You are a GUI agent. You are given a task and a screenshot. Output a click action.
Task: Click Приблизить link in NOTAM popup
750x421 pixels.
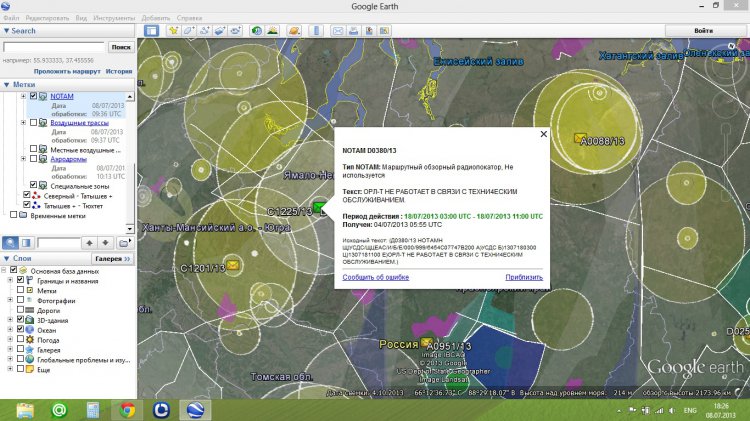[524, 277]
